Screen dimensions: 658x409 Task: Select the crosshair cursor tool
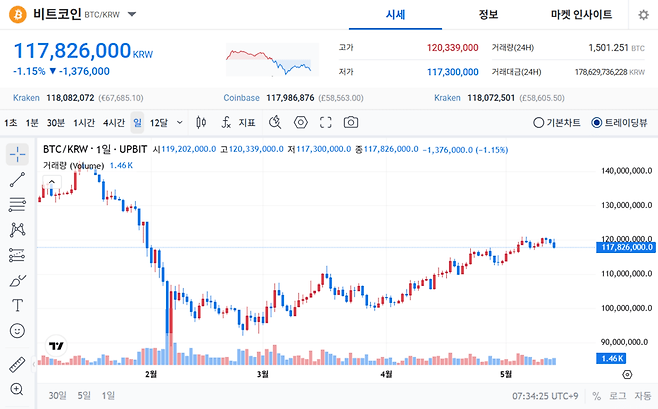tap(17, 154)
